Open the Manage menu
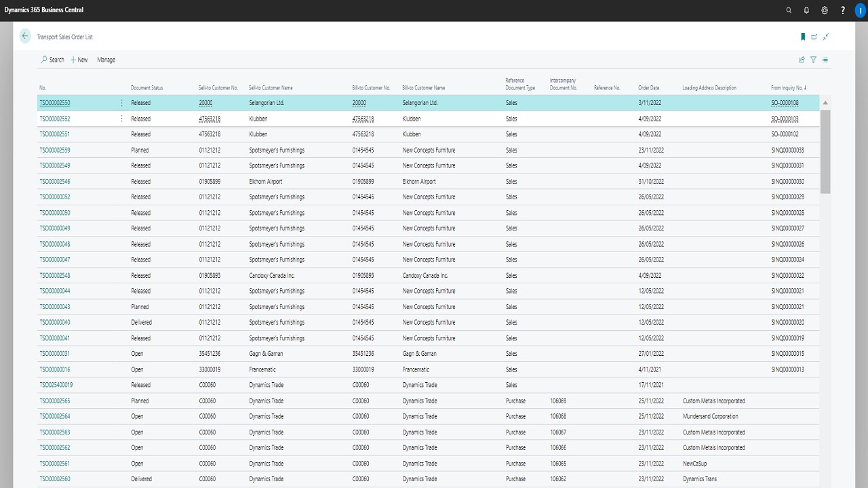This screenshot has height=488, width=868. (106, 60)
